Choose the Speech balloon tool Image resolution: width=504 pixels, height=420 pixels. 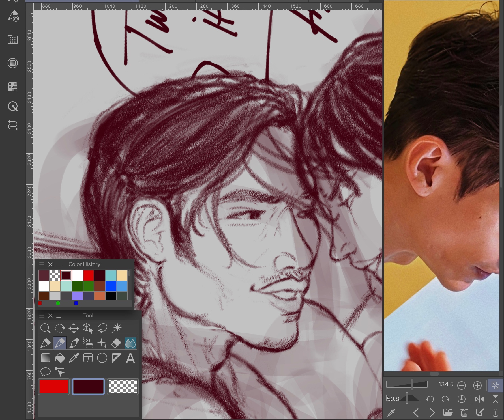pyautogui.click(x=45, y=372)
